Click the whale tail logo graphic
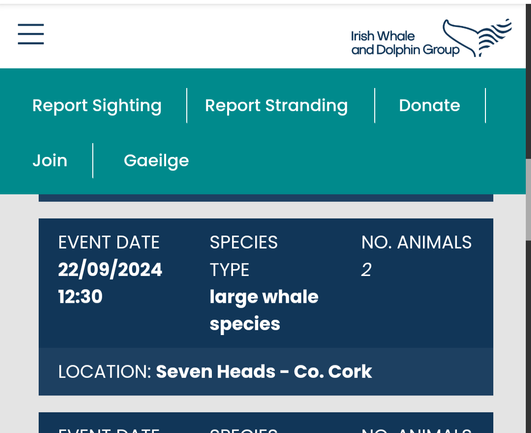Viewport: 531px width, 433px height. click(477, 38)
